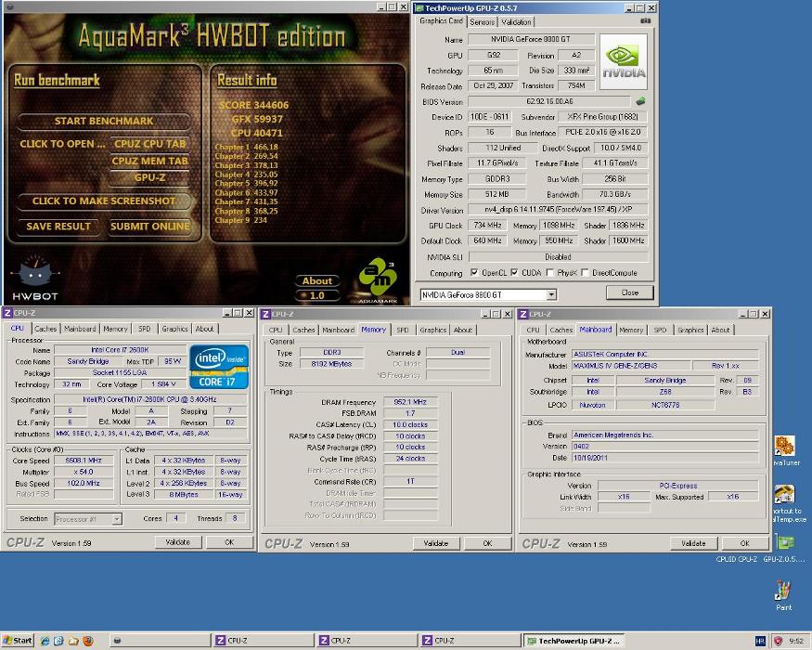
Task: Toggle the OpenCL checkbox
Action: coord(474,272)
